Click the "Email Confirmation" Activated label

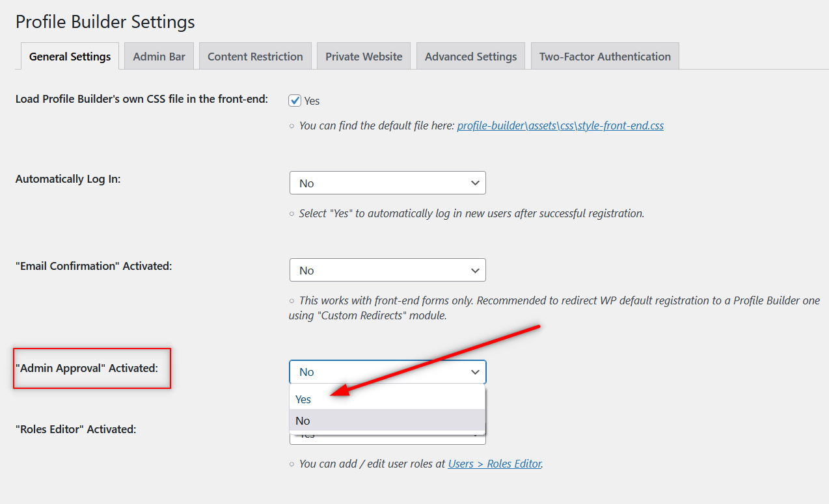coord(94,266)
